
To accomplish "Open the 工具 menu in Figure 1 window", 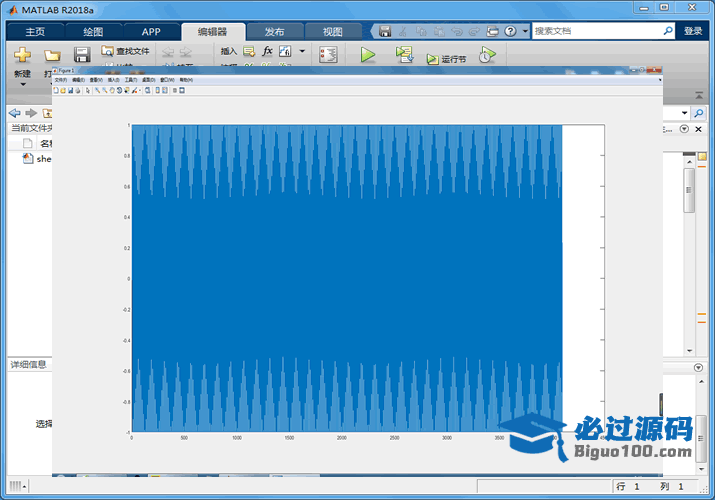I will [x=131, y=80].
